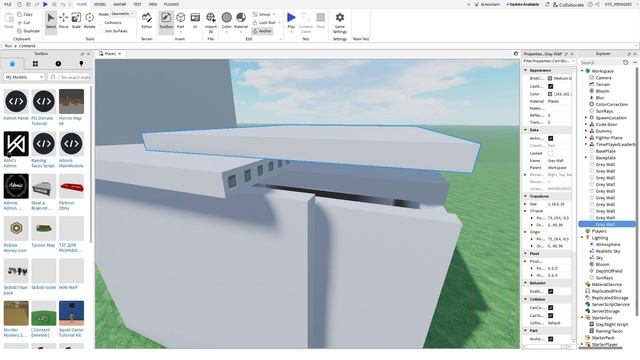Select Kohl's Admin model thumbnail
The image size is (640, 360).
(16, 144)
